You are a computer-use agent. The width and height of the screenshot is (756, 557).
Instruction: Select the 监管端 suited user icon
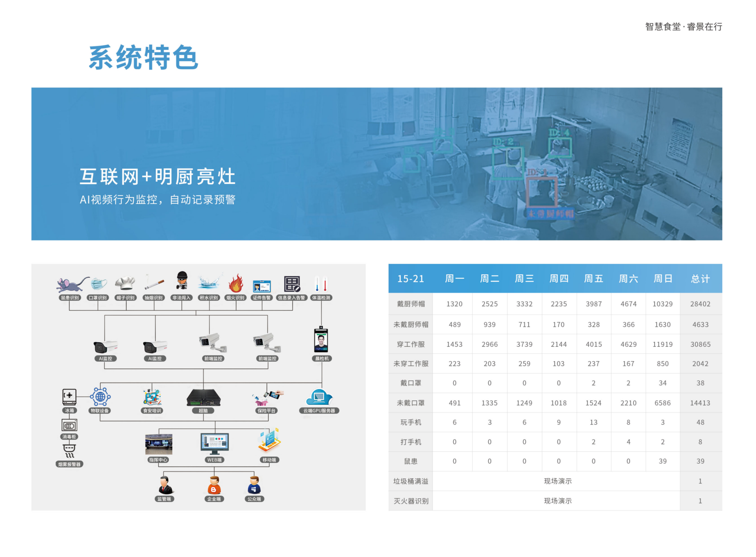click(165, 485)
